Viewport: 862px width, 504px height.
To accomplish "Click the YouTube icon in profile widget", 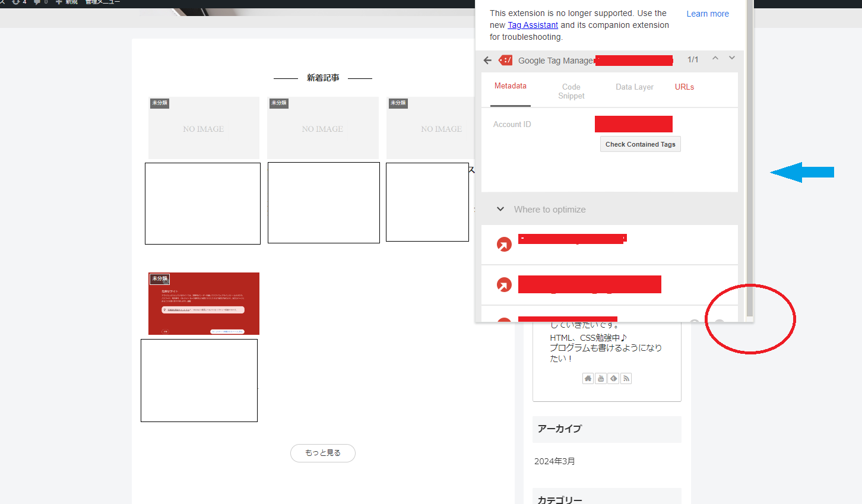I will coord(600,378).
